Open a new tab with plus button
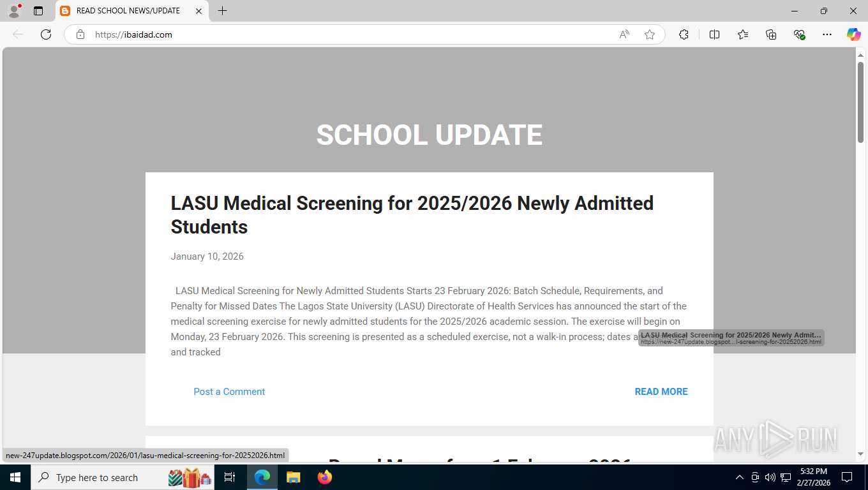This screenshot has width=868, height=490. click(x=222, y=11)
